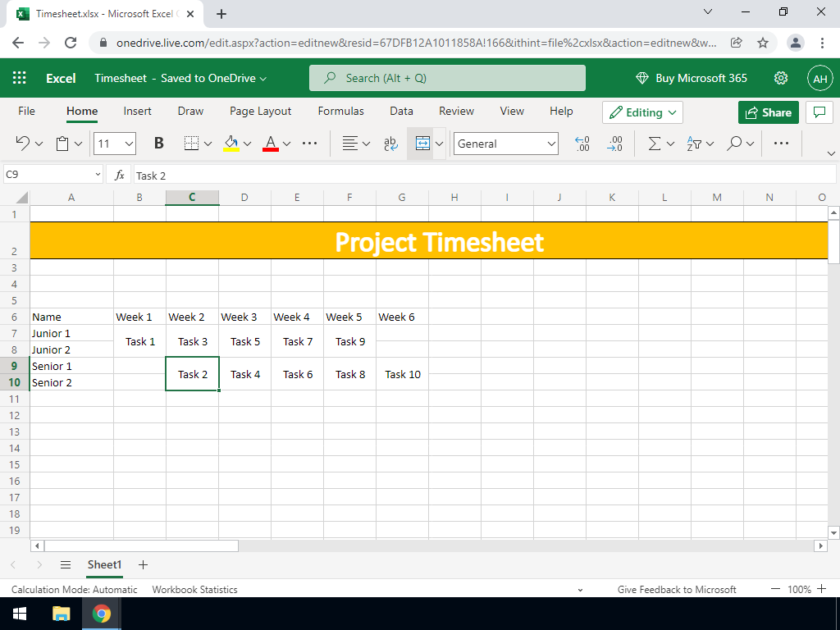Click the zoom in plus icon
This screenshot has width=840, height=630.
coord(822,589)
